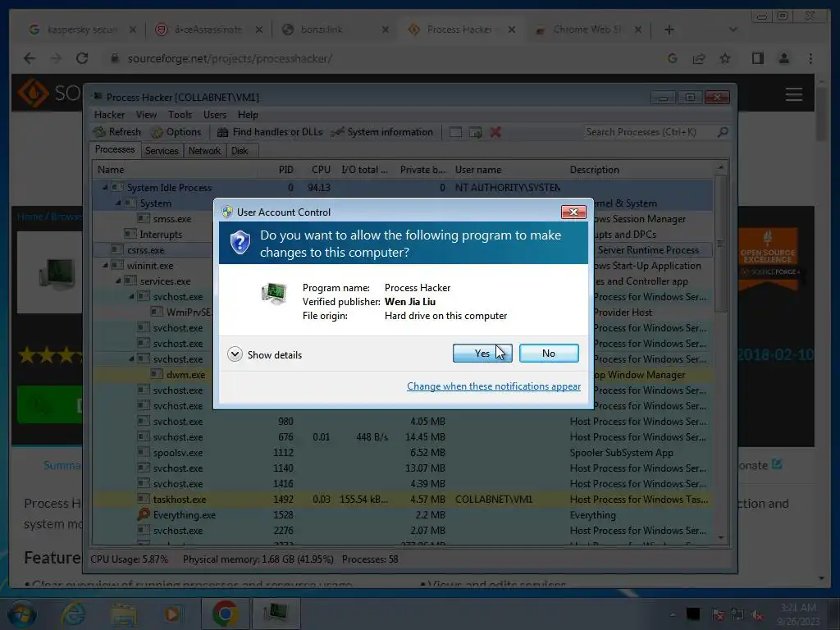Select the spoolsv.exe process row

[403, 453]
